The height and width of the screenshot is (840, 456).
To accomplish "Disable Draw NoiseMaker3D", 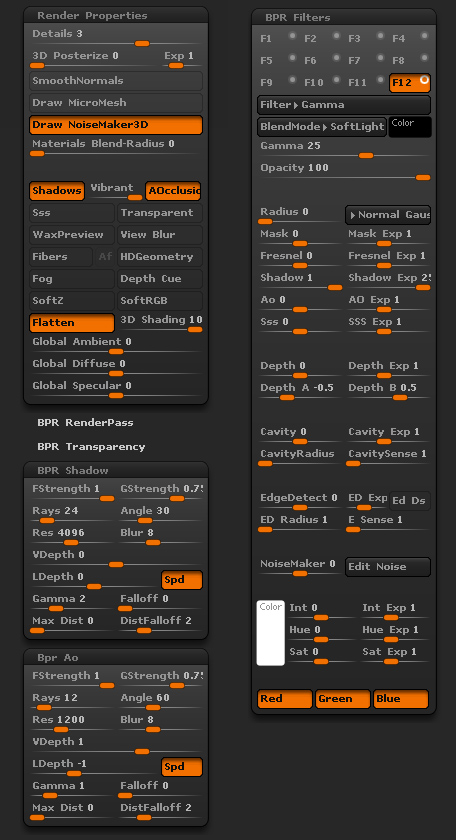I will (x=116, y=125).
